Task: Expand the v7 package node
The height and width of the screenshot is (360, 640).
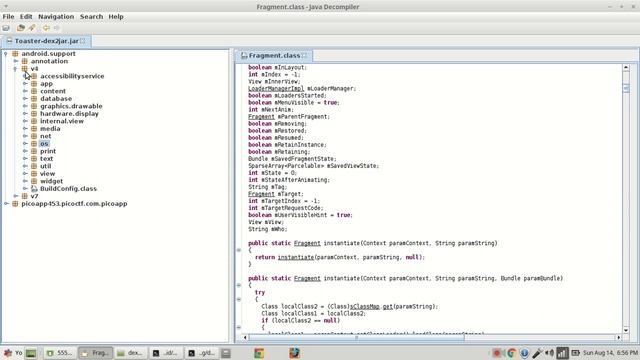Action: (16, 196)
